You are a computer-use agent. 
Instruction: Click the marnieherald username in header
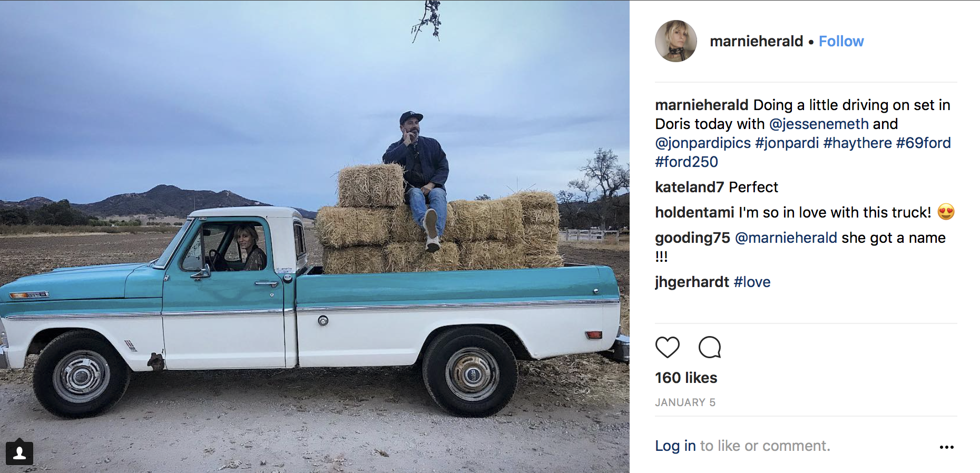[x=756, y=41]
